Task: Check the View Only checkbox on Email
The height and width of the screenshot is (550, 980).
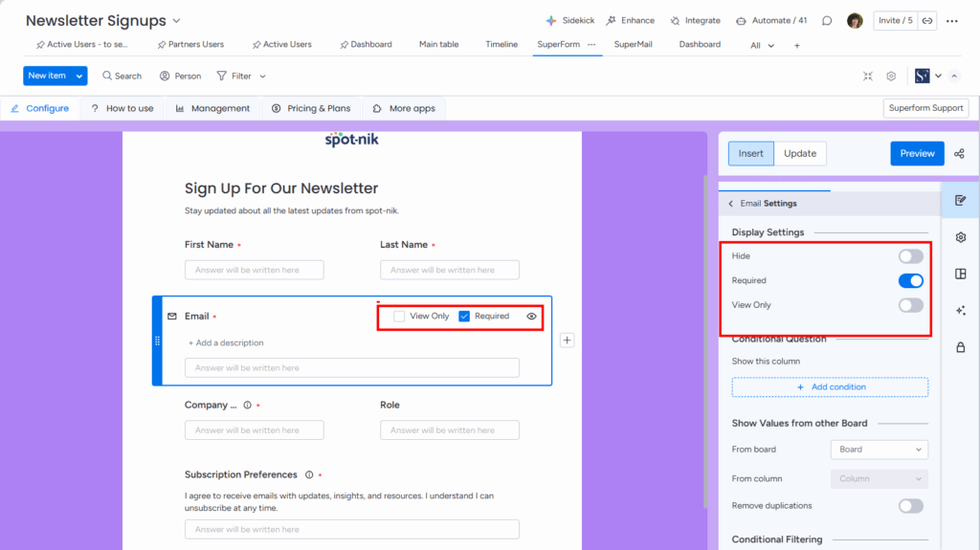Action: click(x=399, y=316)
